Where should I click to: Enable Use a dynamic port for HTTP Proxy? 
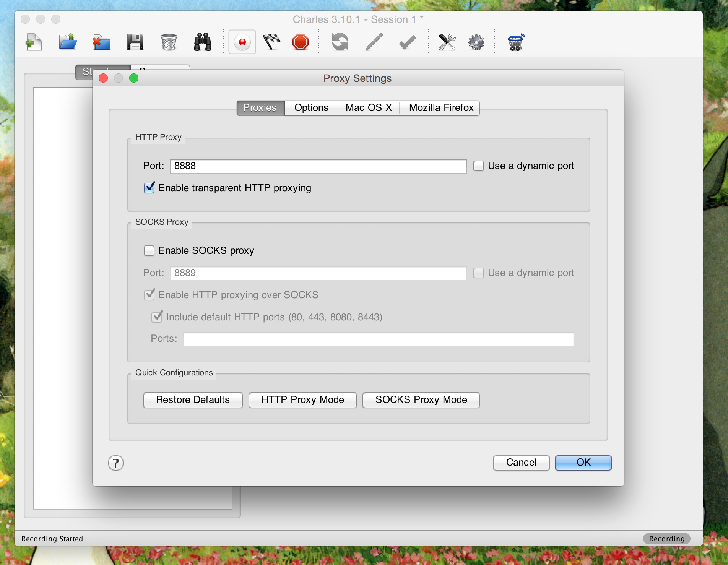(x=478, y=166)
